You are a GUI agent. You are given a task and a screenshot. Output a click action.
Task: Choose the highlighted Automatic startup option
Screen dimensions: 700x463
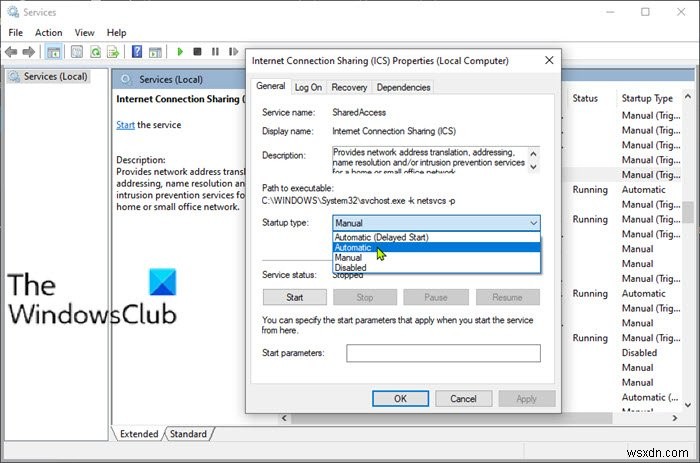[x=437, y=247]
